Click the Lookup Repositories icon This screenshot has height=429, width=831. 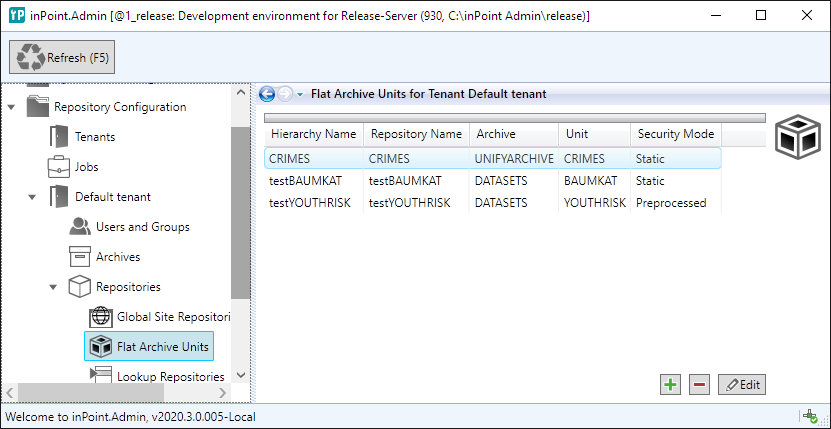[100, 375]
